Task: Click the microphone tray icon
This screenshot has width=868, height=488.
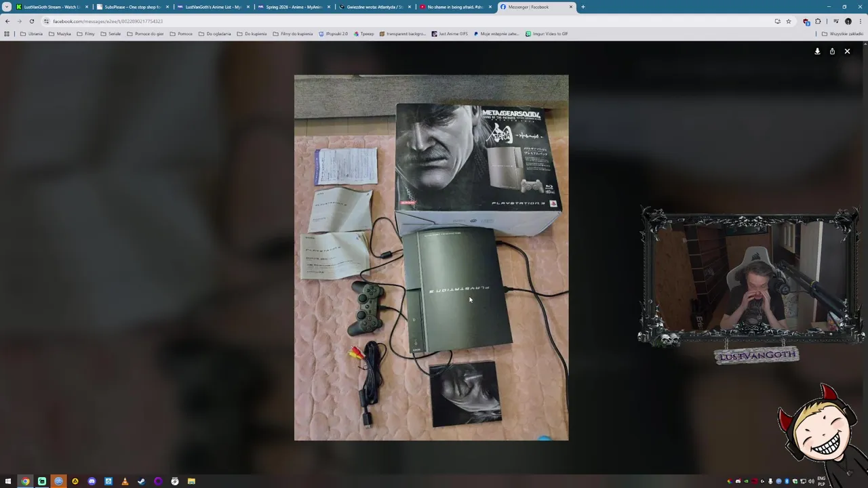Action: click(770, 481)
